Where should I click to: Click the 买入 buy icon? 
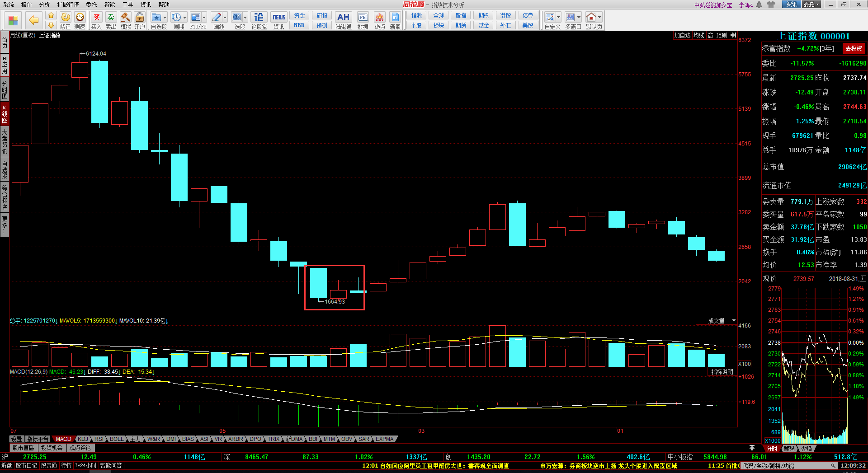pos(96,21)
